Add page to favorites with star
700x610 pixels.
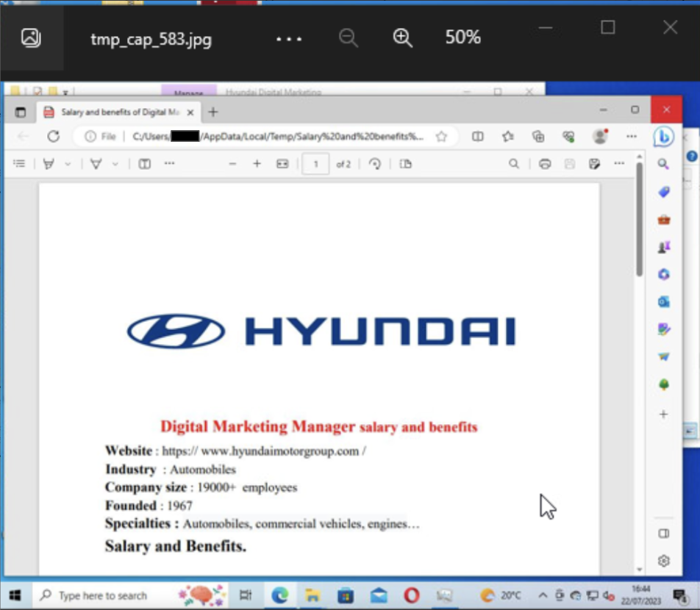click(441, 136)
